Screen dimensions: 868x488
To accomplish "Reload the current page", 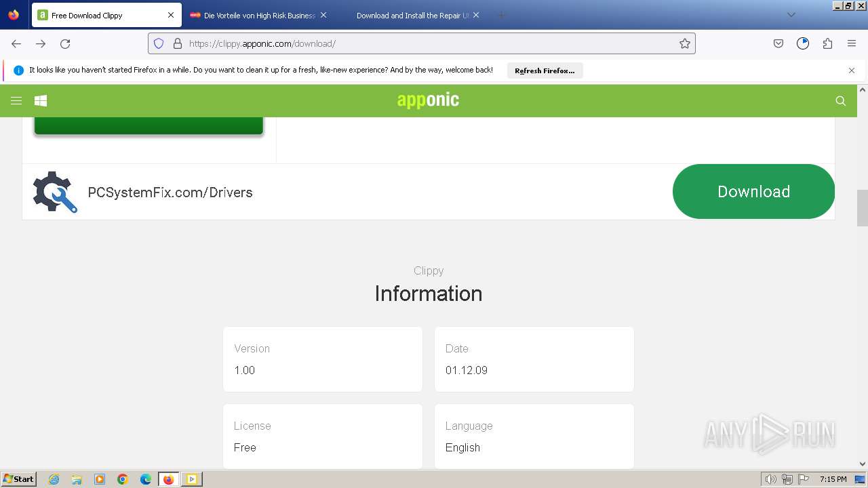I will coord(65,43).
